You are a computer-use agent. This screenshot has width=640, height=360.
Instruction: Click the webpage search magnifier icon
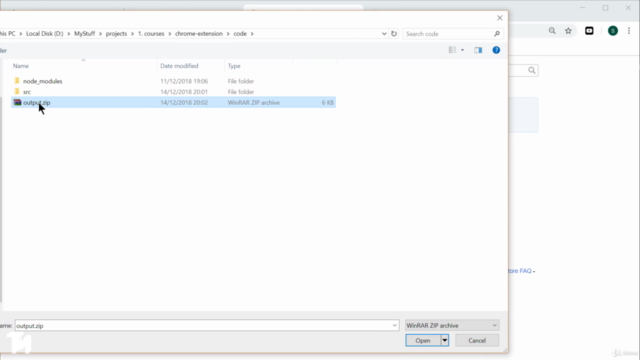tap(531, 70)
